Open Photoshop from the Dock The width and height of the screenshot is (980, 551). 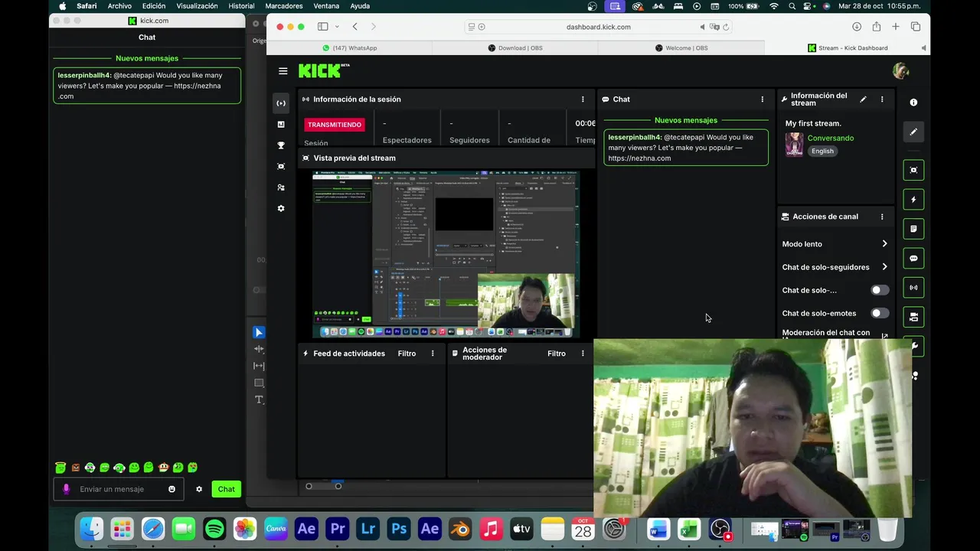coord(399,529)
